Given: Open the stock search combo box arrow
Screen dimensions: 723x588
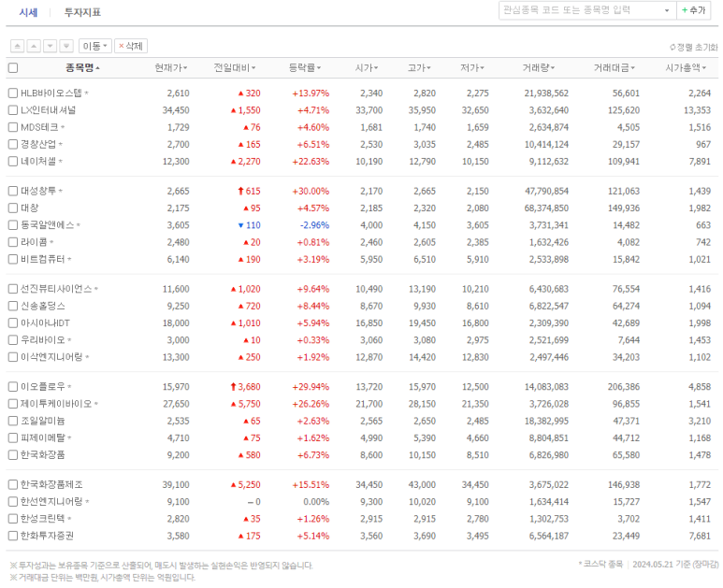Looking at the screenshot, I should pyautogui.click(x=667, y=10).
